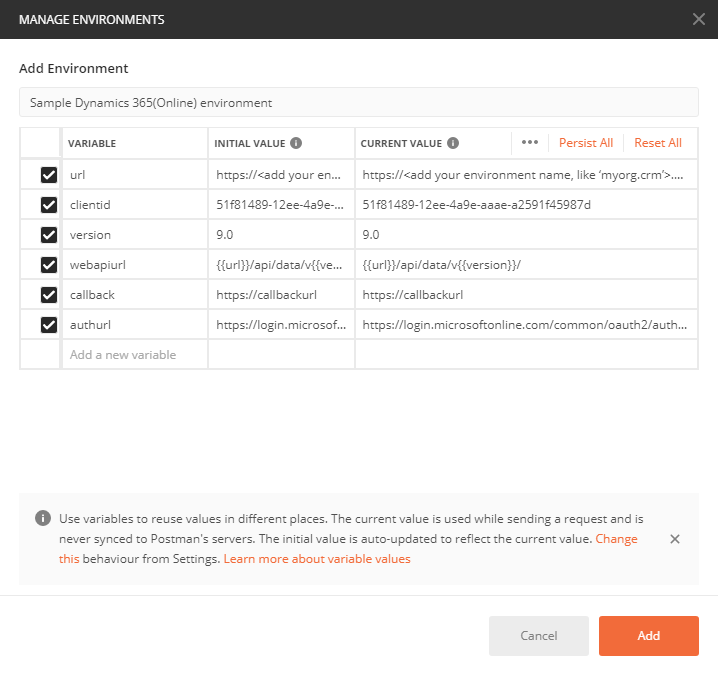Open the three-dot options menu

point(530,142)
